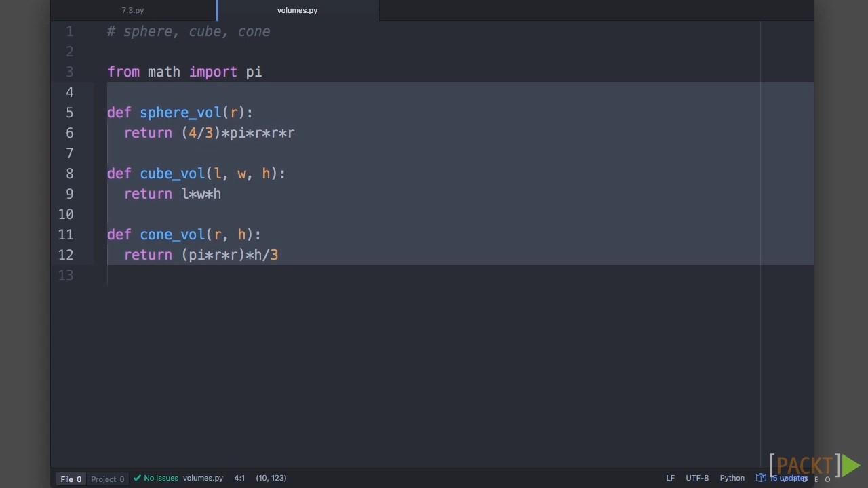
Task: Select the volumes.py tab
Action: (297, 10)
